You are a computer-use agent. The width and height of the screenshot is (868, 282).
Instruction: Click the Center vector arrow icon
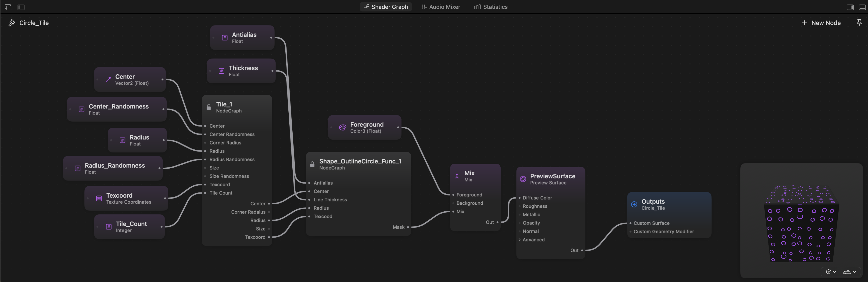point(108,80)
